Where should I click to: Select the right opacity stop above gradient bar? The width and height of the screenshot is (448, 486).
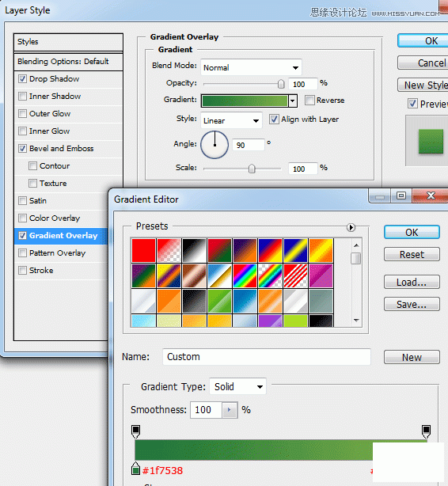pyautogui.click(x=427, y=431)
